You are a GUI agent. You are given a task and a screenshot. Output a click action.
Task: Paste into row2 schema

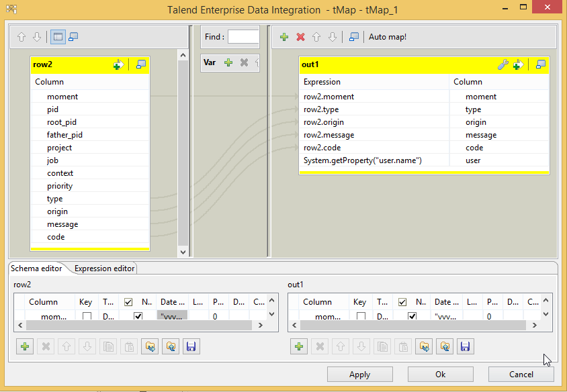click(x=129, y=347)
